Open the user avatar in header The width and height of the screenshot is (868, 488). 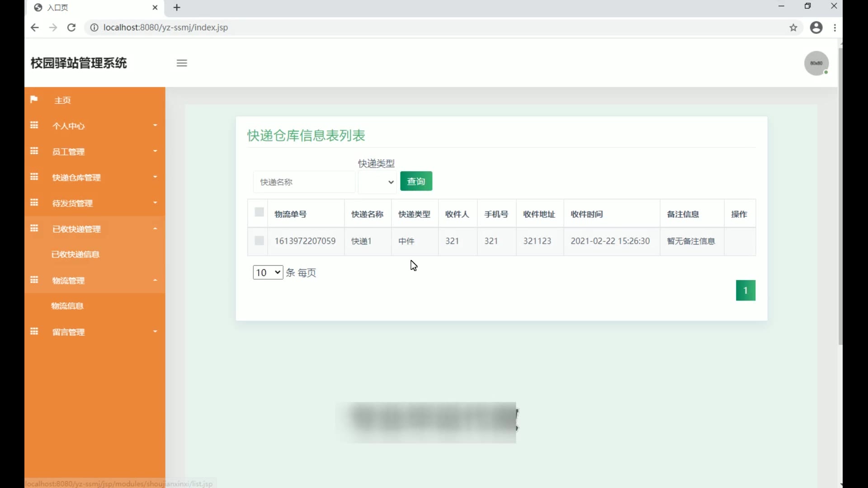[x=816, y=63]
